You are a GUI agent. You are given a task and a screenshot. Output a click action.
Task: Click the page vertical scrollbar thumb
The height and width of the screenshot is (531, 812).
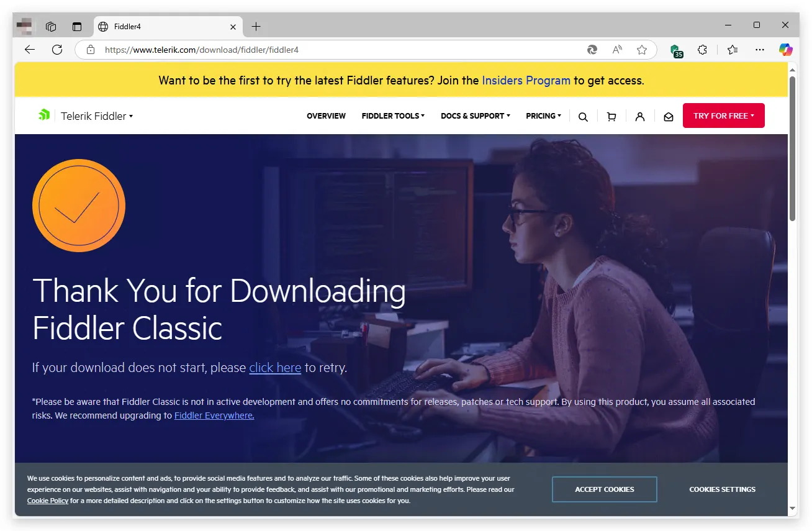click(x=793, y=148)
